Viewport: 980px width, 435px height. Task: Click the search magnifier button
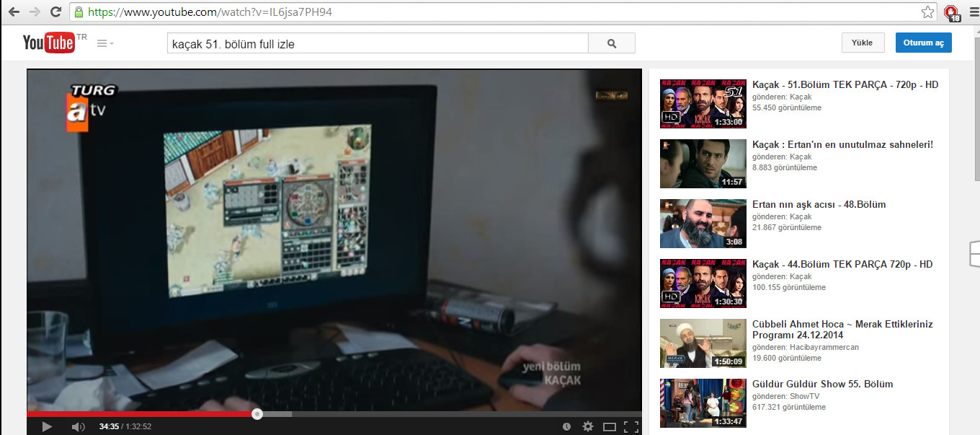[x=612, y=43]
